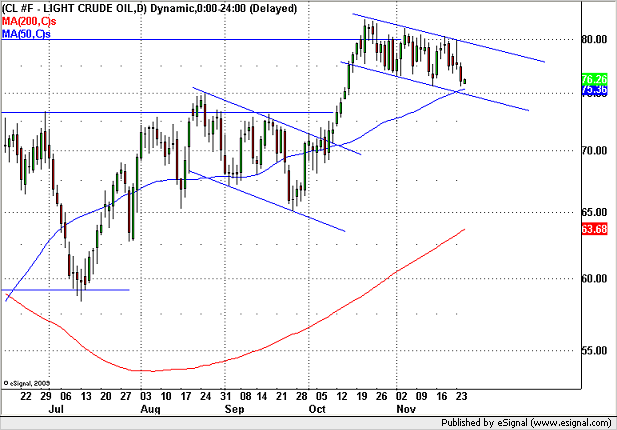Viewport: 617px width, 430px height.
Task: Click the date label '02' on time axis
Action: [401, 396]
